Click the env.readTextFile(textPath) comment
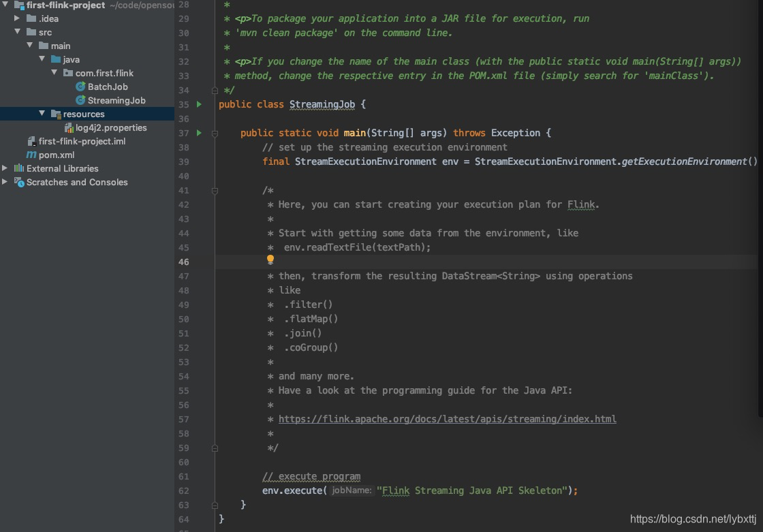The width and height of the screenshot is (763, 532). [x=357, y=247]
